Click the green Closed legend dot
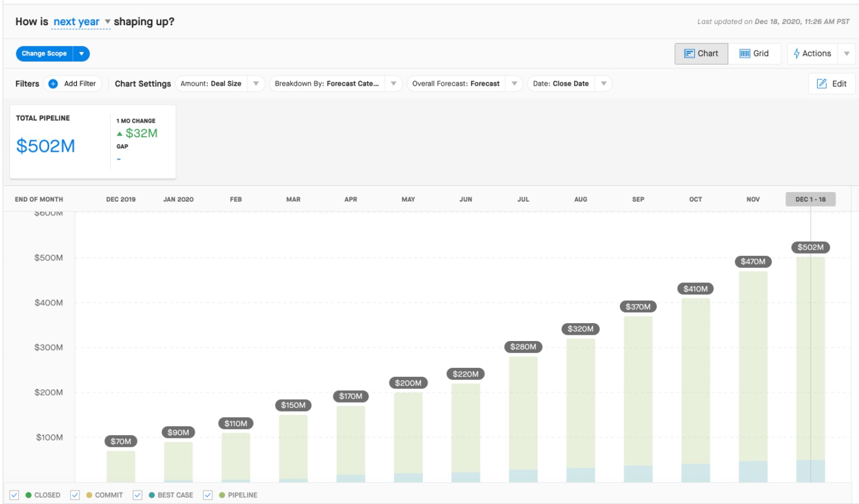Viewport: 859px width, 504px height. pyautogui.click(x=29, y=495)
